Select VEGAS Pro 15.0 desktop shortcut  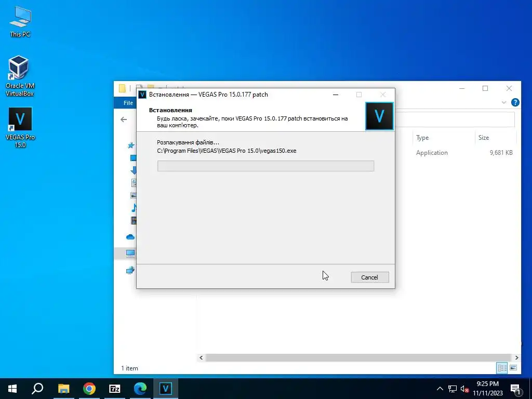tap(20, 127)
